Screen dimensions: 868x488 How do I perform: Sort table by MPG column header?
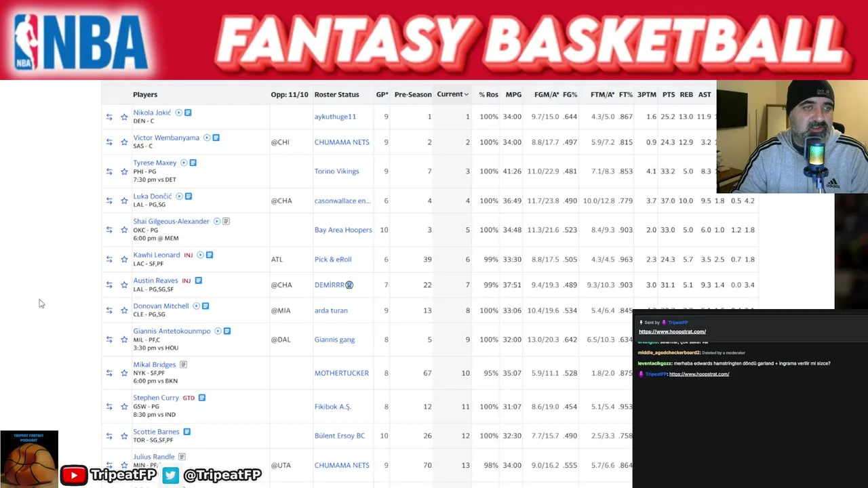click(x=513, y=94)
